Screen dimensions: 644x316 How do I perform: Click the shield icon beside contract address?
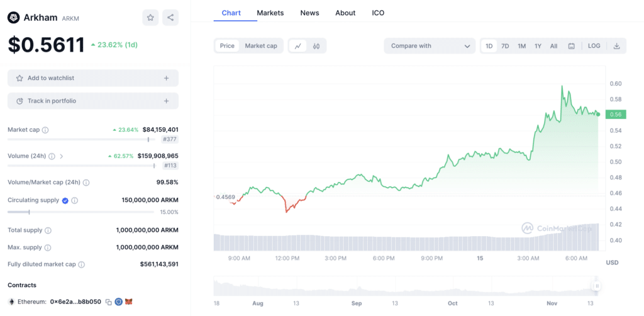tap(119, 302)
